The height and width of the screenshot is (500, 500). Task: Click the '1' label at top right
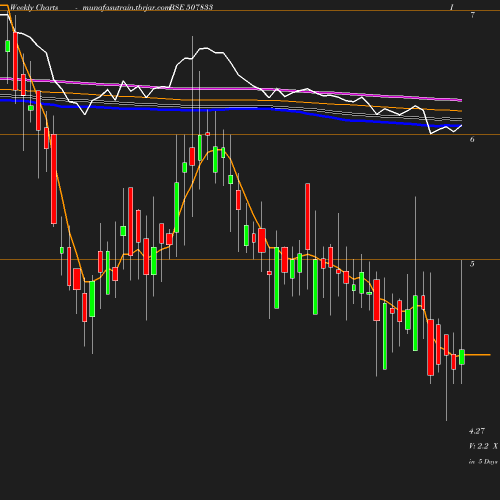[452, 7]
